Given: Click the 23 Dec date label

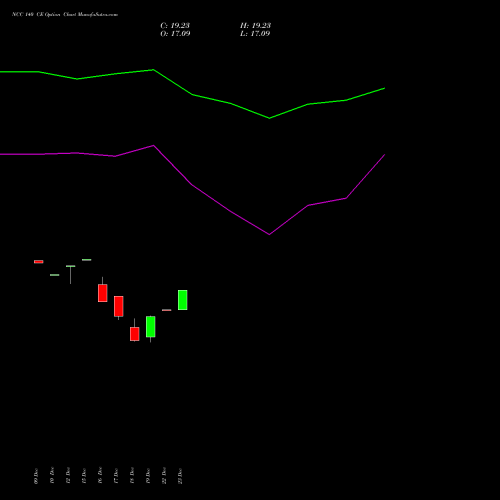Looking at the screenshot, I should (x=180, y=476).
